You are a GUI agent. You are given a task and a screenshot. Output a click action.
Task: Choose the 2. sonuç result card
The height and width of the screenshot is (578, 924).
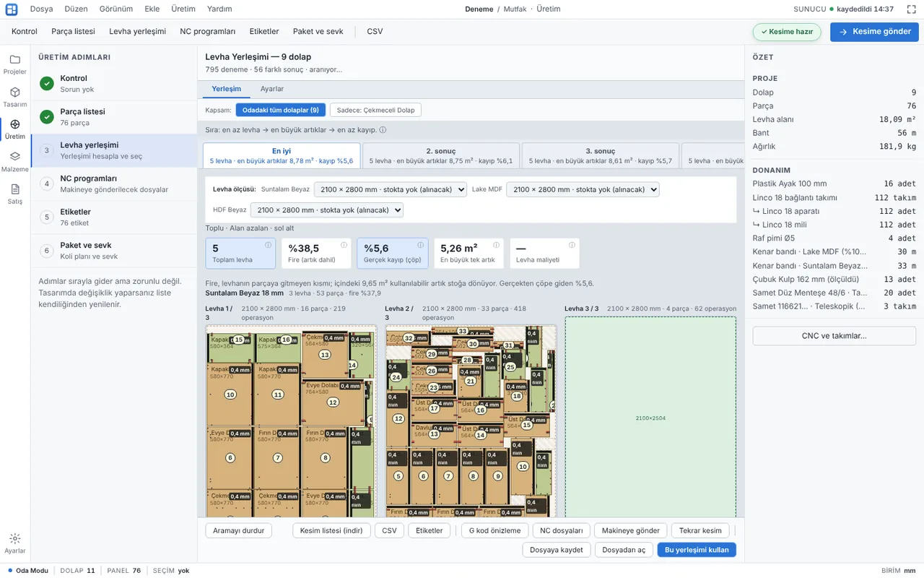click(440, 155)
